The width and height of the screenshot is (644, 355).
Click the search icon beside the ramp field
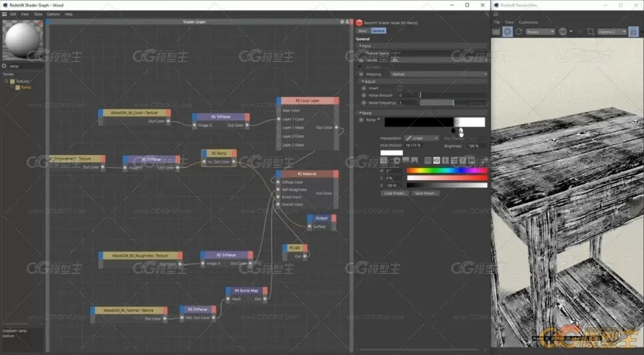4,66
